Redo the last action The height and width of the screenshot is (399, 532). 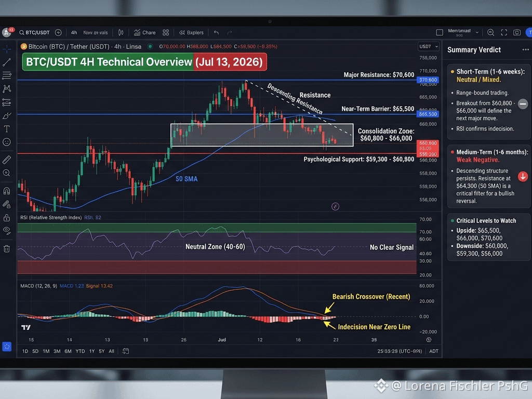click(230, 33)
